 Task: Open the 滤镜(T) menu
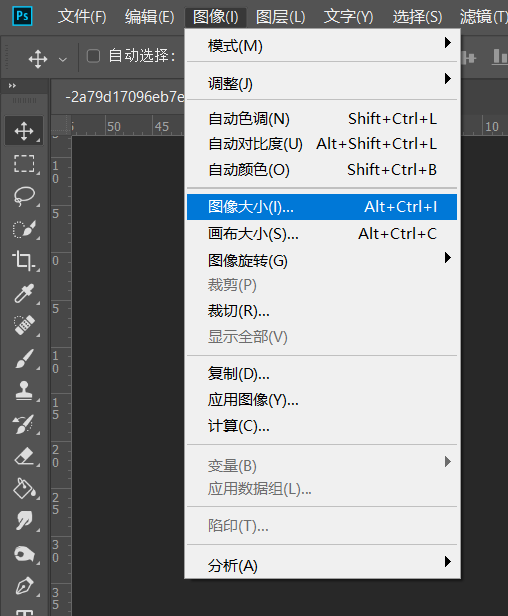pos(484,17)
